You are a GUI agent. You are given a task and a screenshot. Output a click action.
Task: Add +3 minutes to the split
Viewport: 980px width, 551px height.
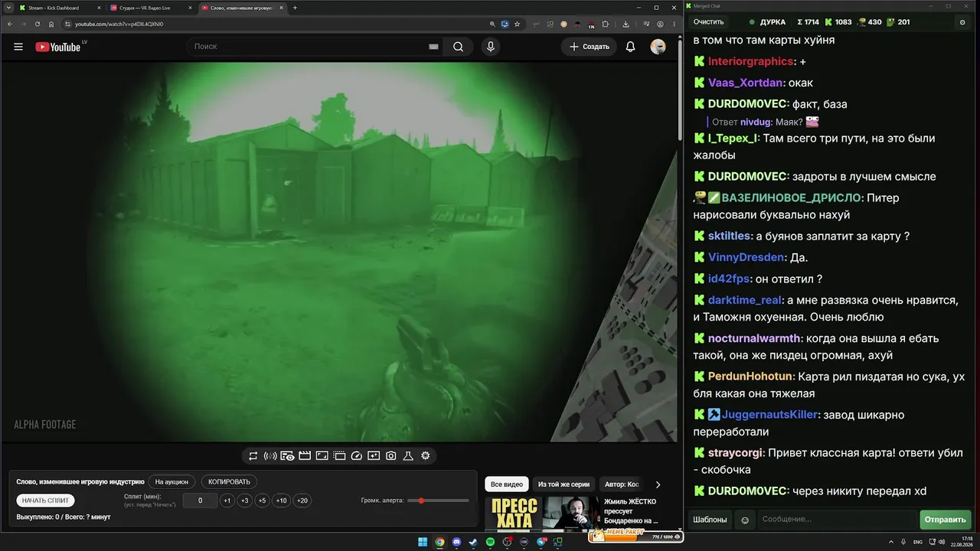(244, 500)
